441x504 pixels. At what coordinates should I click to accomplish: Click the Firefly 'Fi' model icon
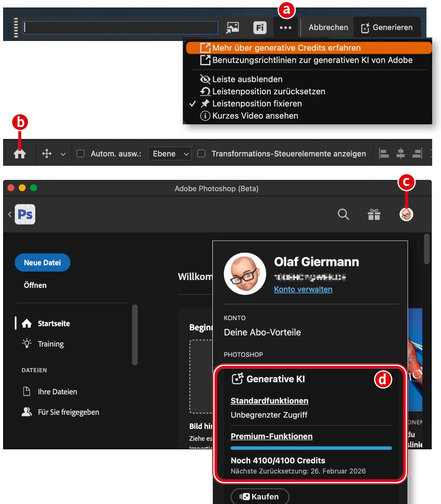click(x=260, y=28)
